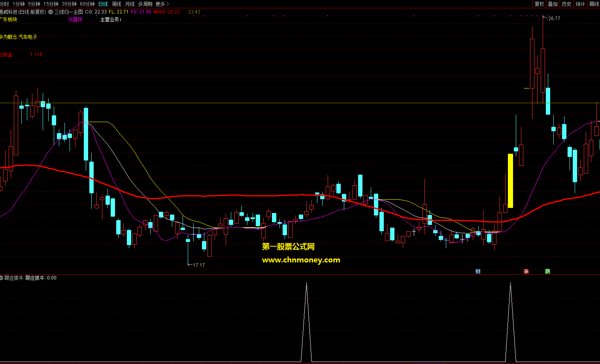The width and height of the screenshot is (600, 364).
Task: Click the 1.116 reserve value
Action: (36, 55)
